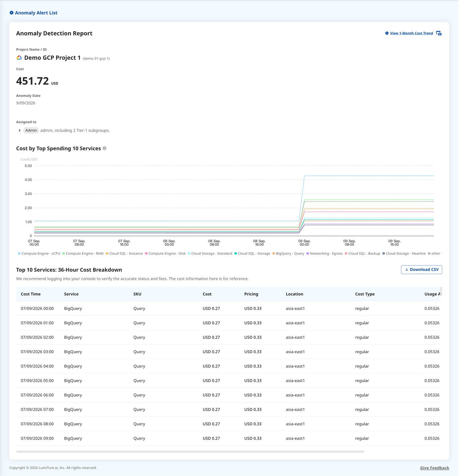This screenshot has height=476, width=459.
Task: Click the project ID (demo-31-gcp-1) text
Action: pyautogui.click(x=96, y=58)
